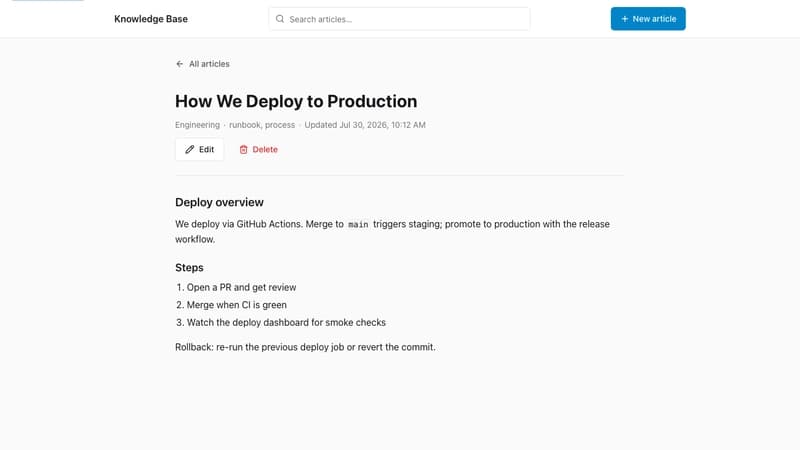The height and width of the screenshot is (450, 800).
Task: Click the pencil icon on the Edit button
Action: point(190,149)
